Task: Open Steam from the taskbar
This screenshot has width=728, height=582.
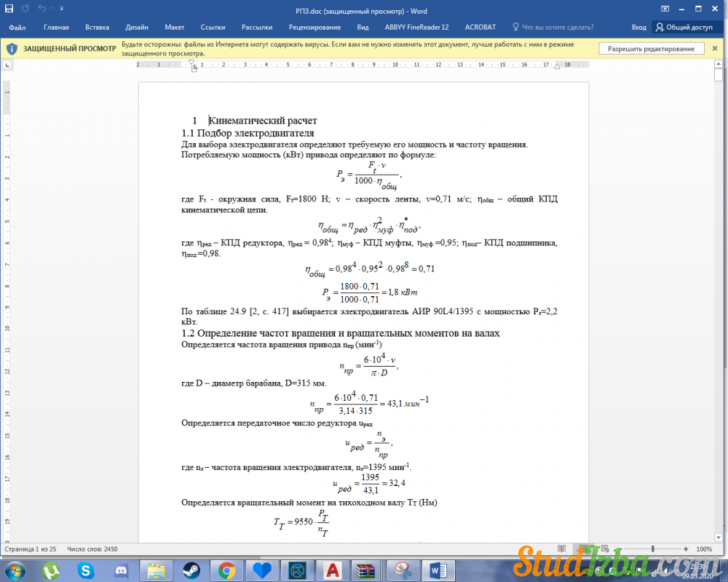Action: point(191,570)
